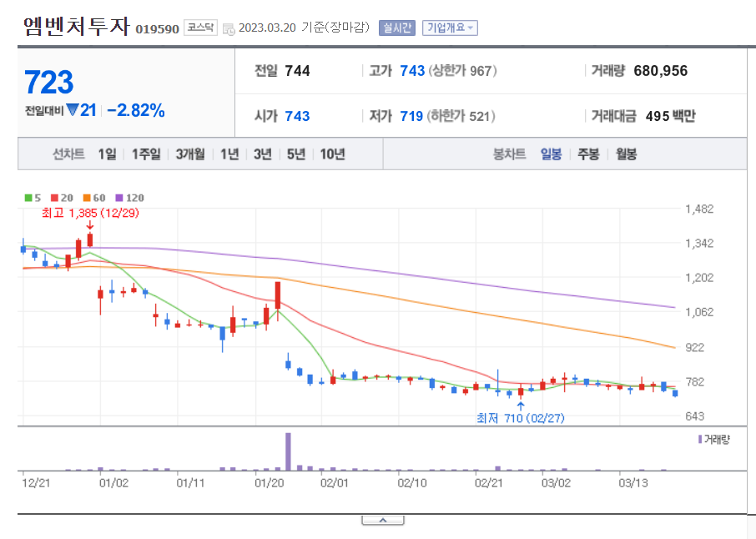The width and height of the screenshot is (756, 539).
Task: Click the purple 120-day moving average swatch
Action: point(119,198)
